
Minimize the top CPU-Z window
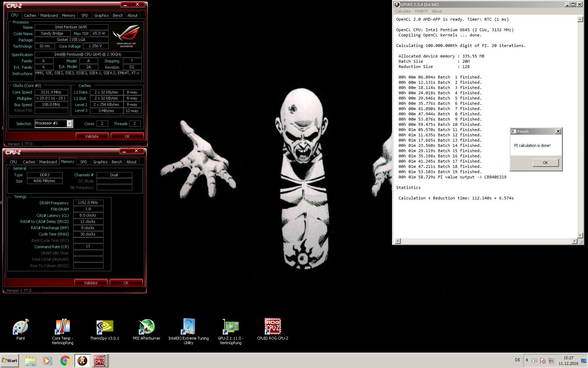(125, 5)
